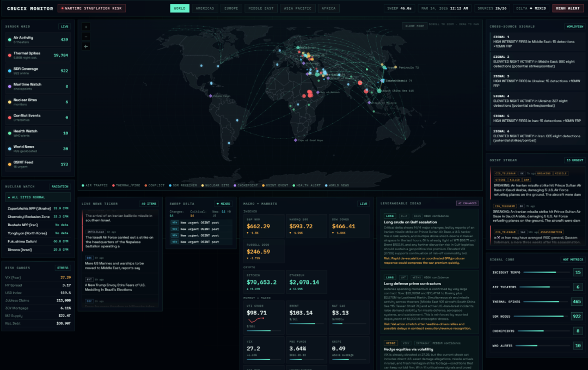Open Signal 1 Middle East fires entry
Viewport: 588px width, 370px height.
click(x=537, y=41)
